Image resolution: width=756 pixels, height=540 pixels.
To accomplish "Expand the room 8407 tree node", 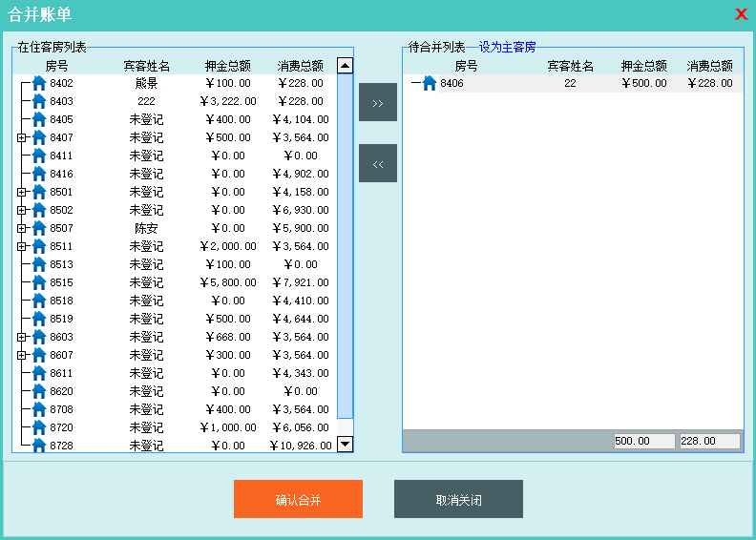I will [x=21, y=137].
